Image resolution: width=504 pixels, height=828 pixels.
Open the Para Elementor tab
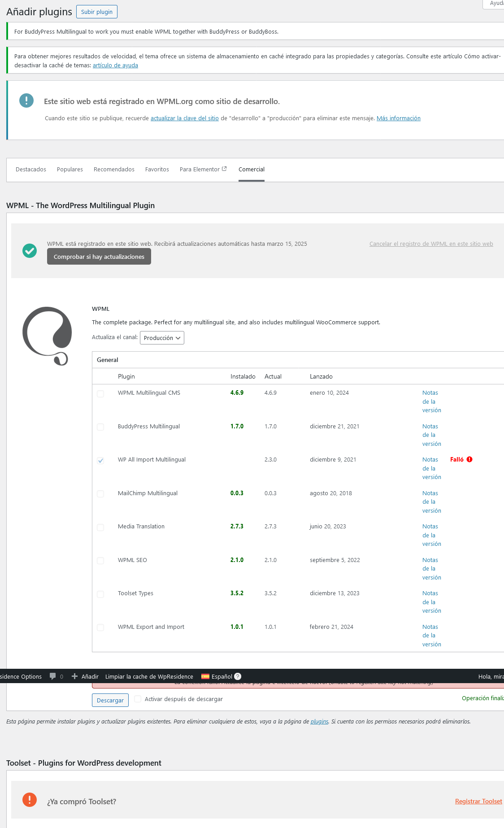(203, 170)
